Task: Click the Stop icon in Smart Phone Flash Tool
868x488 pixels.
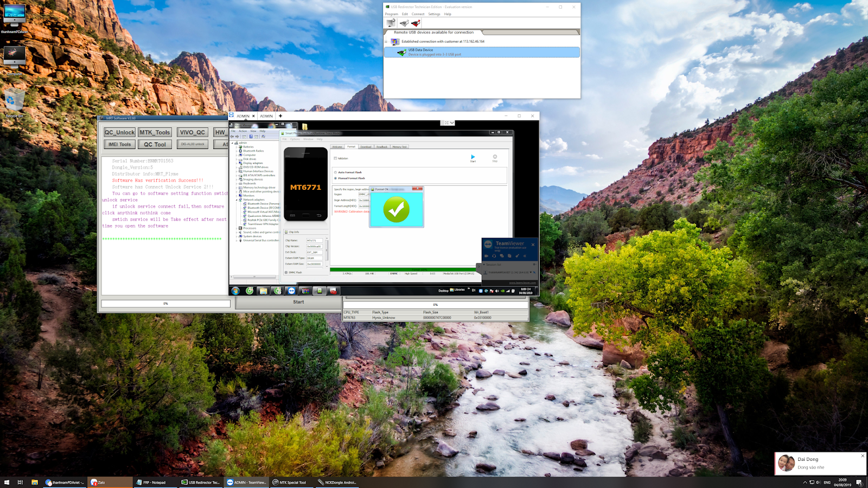Action: [x=495, y=157]
